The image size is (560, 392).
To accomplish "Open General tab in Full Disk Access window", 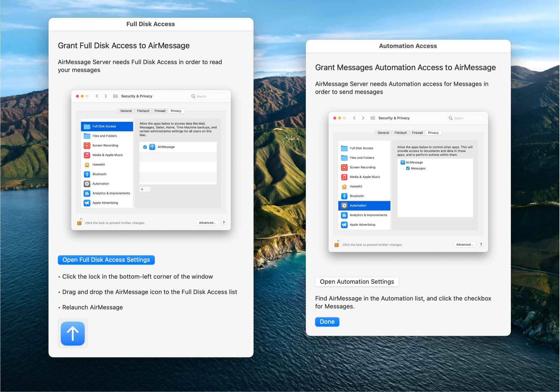I will point(126,111).
